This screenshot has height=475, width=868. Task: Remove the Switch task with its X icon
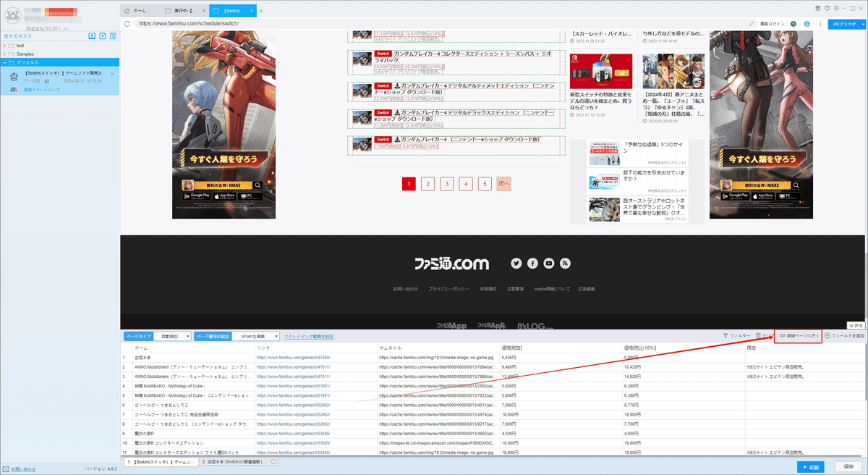[x=112, y=74]
